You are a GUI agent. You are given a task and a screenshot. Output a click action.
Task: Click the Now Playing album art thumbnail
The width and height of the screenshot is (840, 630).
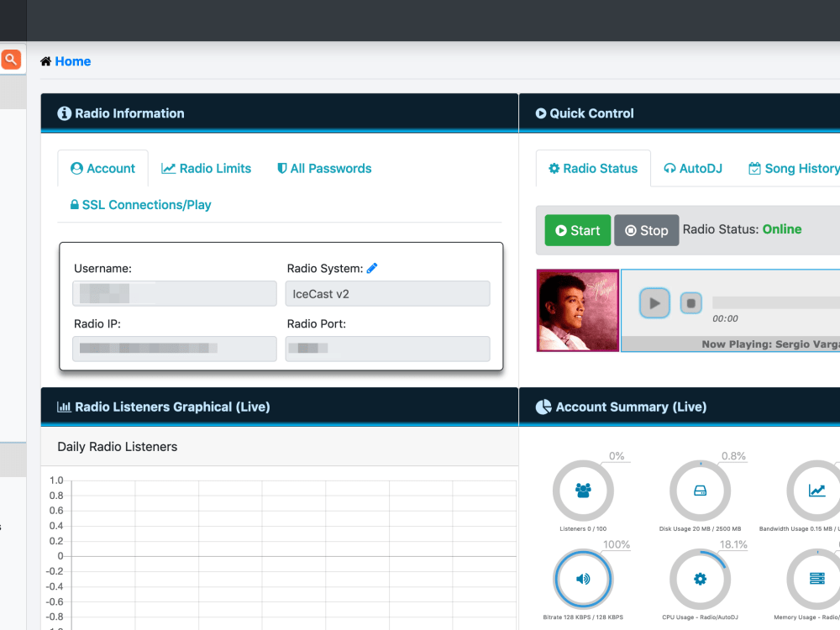tap(577, 310)
